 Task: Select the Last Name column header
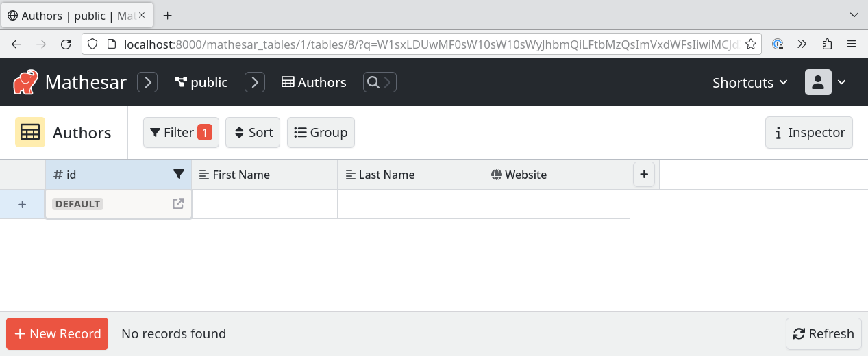[x=410, y=175]
